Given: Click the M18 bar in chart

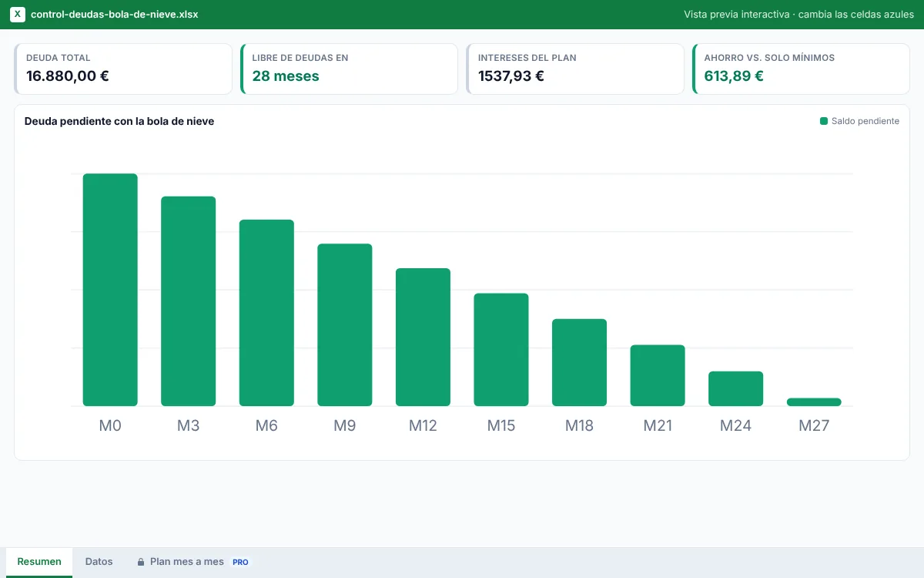Looking at the screenshot, I should (579, 362).
